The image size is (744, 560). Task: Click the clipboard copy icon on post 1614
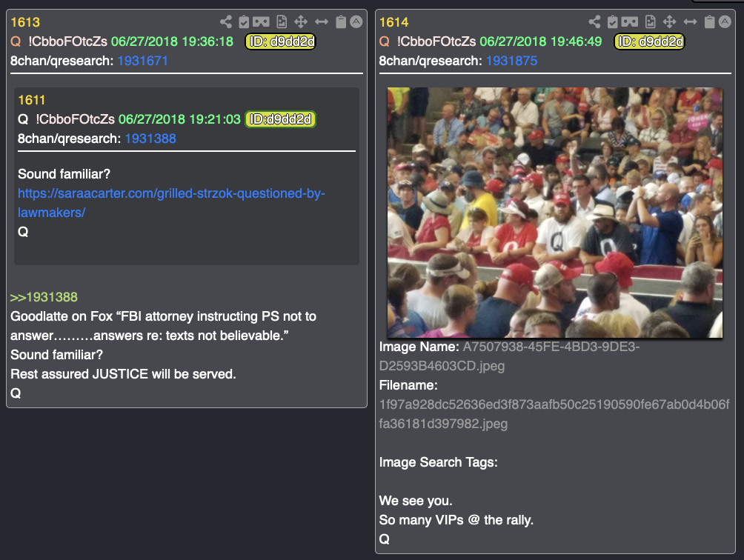point(709,21)
